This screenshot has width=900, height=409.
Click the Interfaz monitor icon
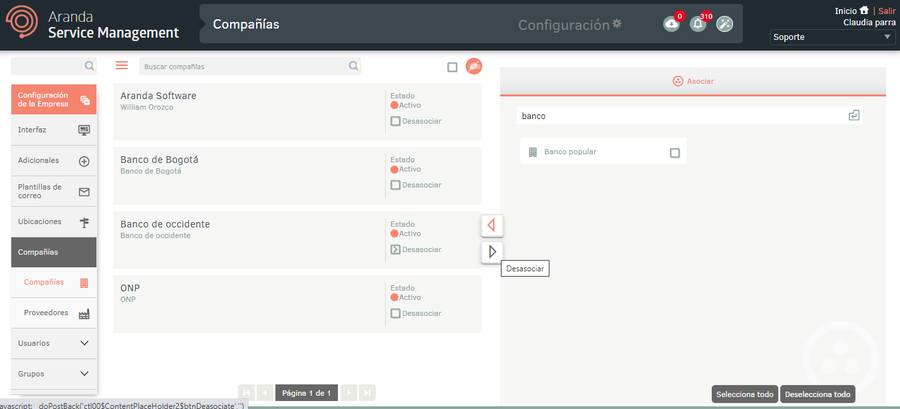pyautogui.click(x=84, y=130)
